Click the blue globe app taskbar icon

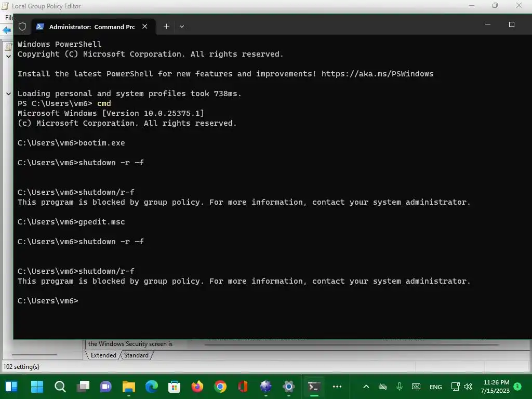[x=265, y=387]
